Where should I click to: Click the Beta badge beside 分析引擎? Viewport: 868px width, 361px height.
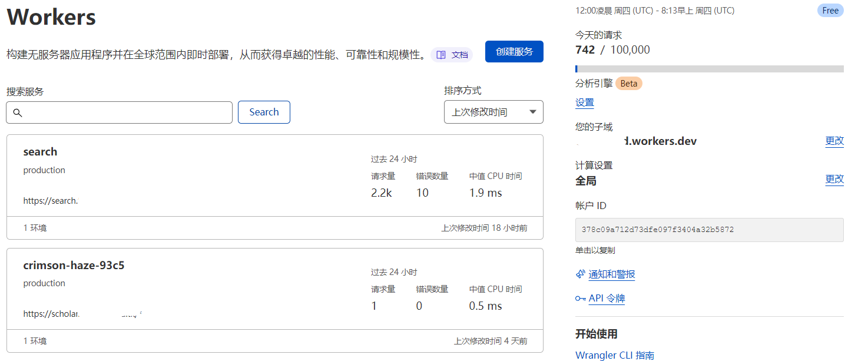click(x=629, y=84)
